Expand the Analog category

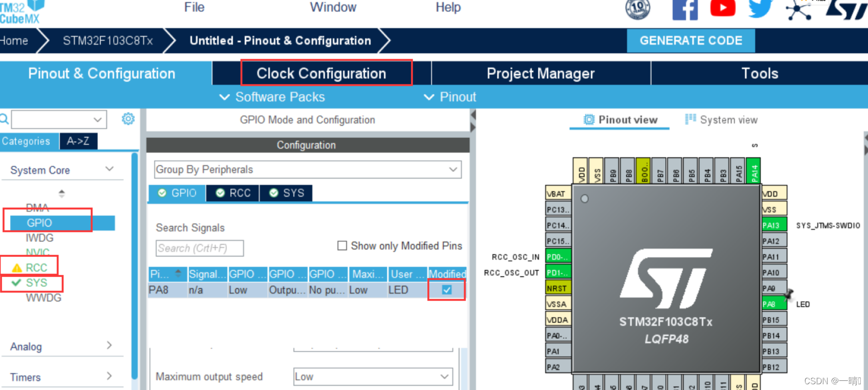tap(109, 345)
